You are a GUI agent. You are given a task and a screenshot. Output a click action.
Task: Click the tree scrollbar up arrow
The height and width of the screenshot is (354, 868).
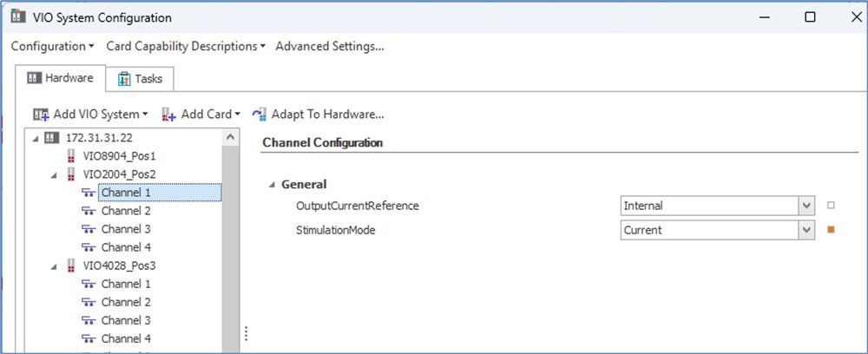coord(231,137)
